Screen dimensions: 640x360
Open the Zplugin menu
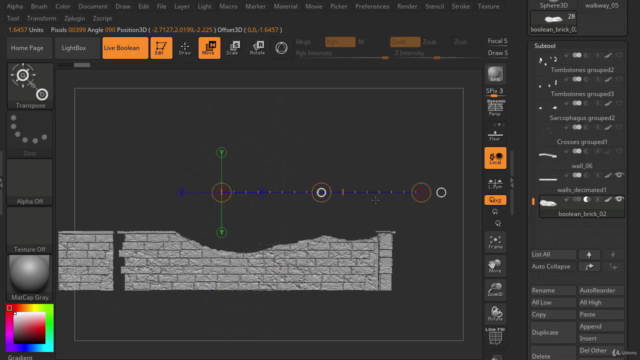click(75, 18)
